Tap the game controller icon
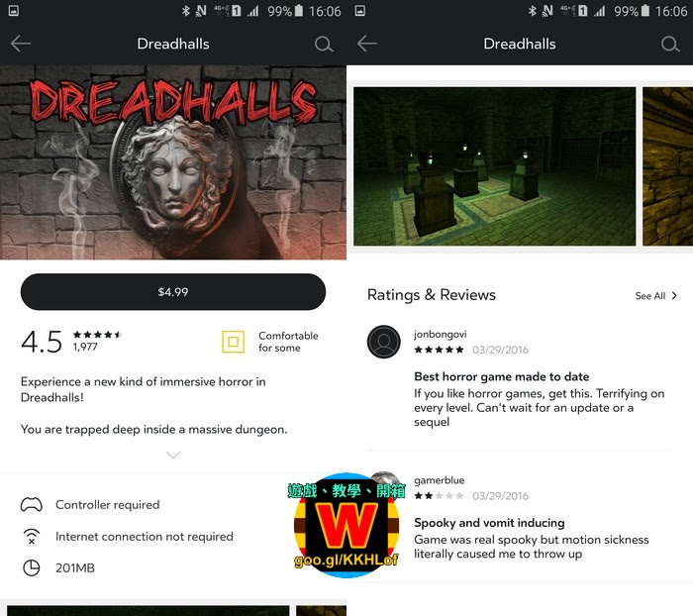The width and height of the screenshot is (693, 616). coord(32,504)
